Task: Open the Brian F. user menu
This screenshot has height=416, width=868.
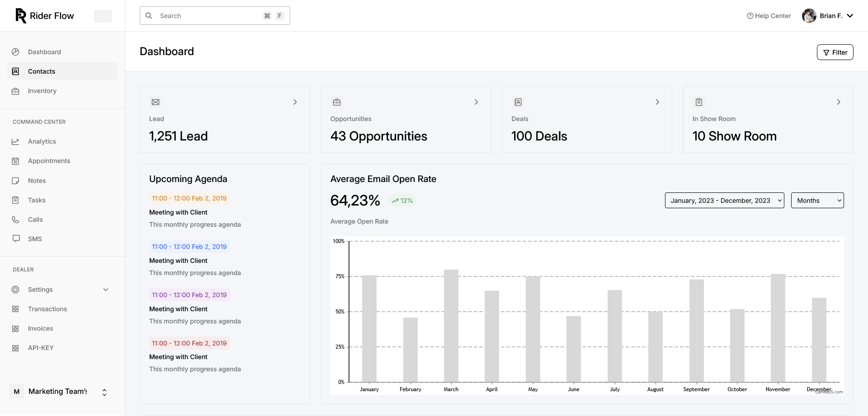Action: coord(828,16)
